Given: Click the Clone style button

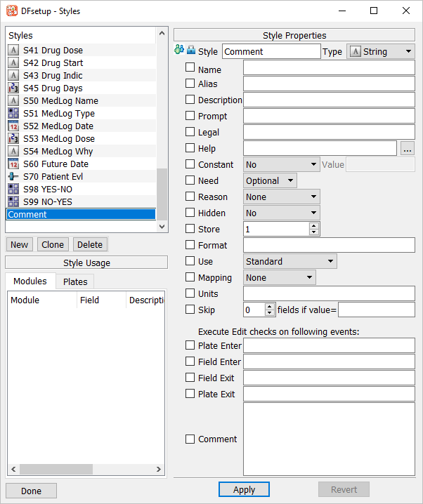Looking at the screenshot, I should tap(53, 244).
